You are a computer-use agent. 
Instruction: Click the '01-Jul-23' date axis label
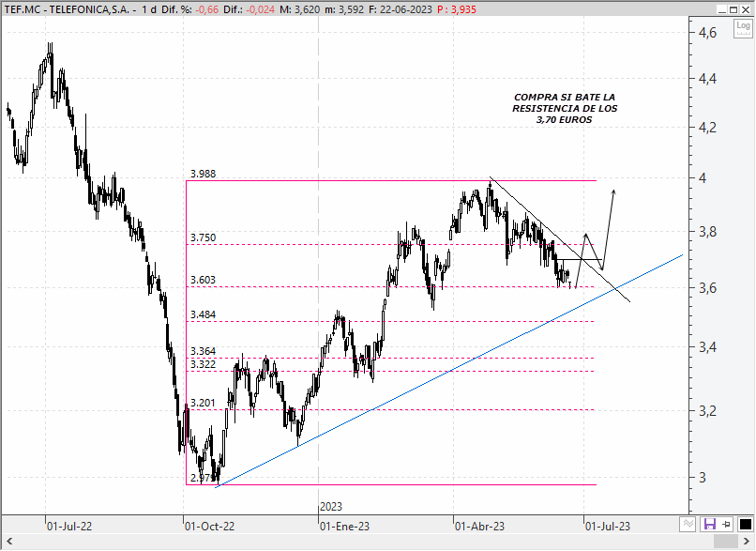pyautogui.click(x=608, y=526)
